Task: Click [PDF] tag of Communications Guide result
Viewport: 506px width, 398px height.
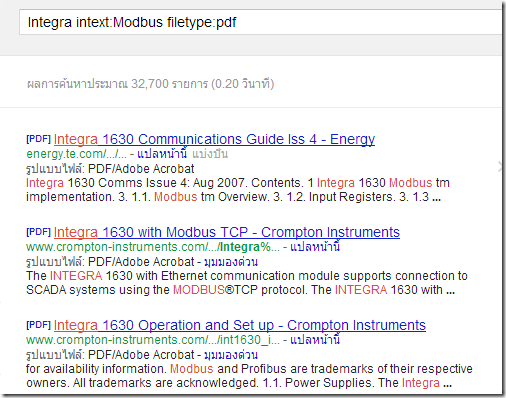Action: pyautogui.click(x=38, y=139)
